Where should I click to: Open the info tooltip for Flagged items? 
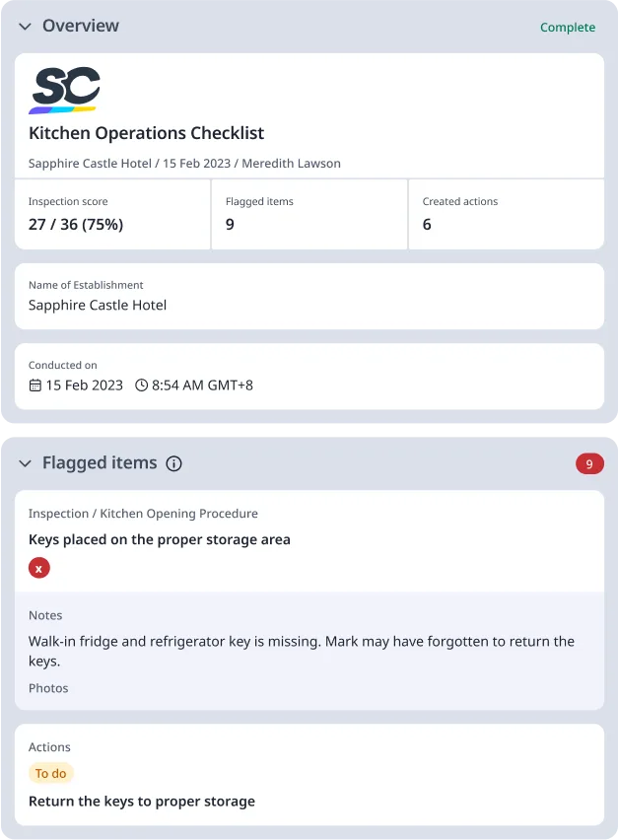click(x=174, y=463)
